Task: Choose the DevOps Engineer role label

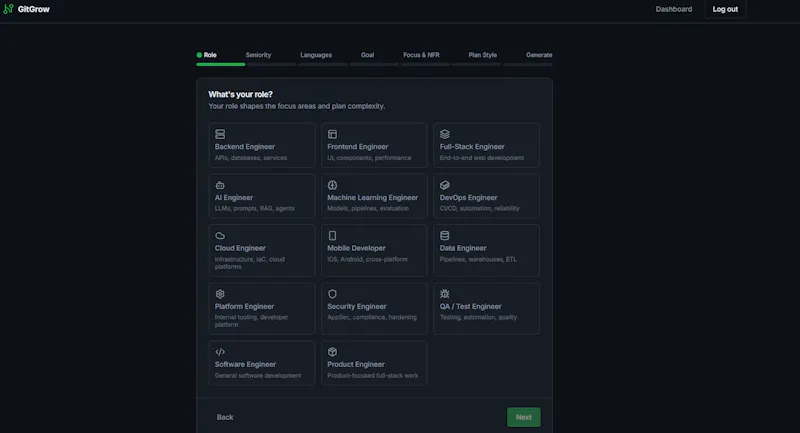Action: [468, 198]
